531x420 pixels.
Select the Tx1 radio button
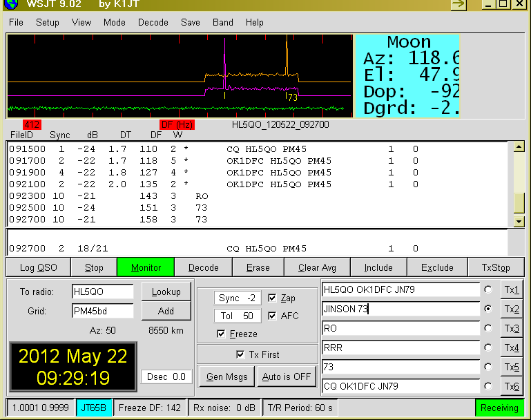point(489,290)
